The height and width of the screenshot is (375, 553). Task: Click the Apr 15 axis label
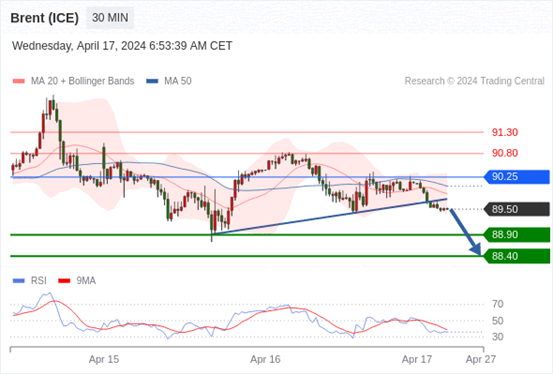104,359
